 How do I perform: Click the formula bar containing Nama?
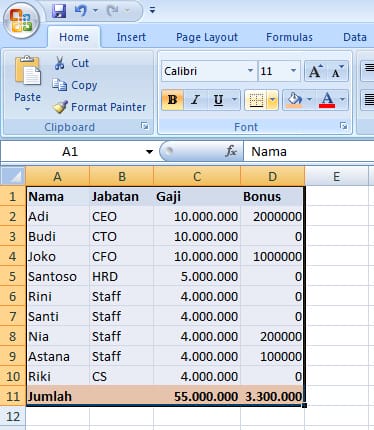309,152
